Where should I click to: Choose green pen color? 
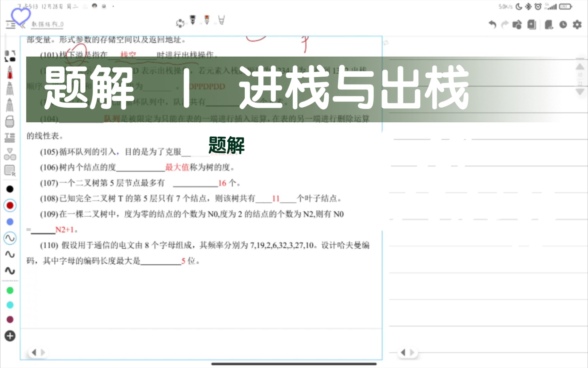10,290
